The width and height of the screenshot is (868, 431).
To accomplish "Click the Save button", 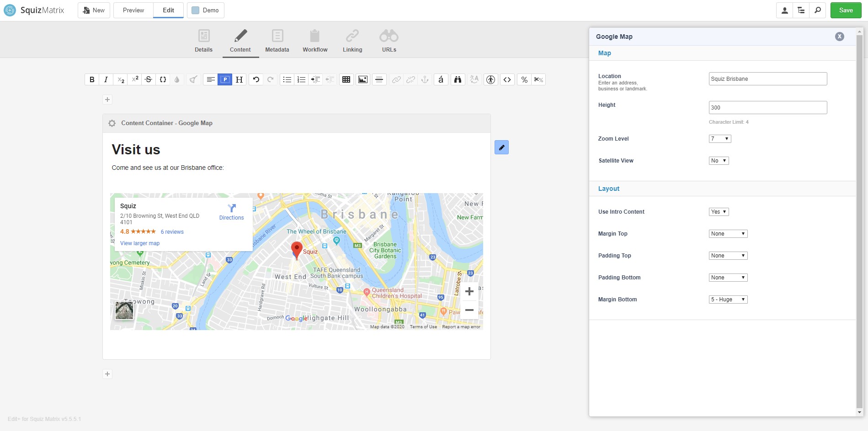I will pyautogui.click(x=846, y=11).
